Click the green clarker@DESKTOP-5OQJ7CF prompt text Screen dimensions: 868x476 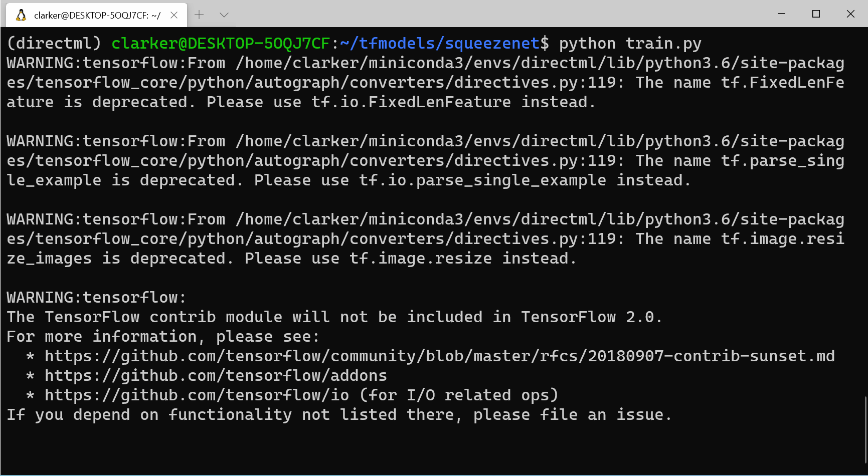tap(221, 44)
